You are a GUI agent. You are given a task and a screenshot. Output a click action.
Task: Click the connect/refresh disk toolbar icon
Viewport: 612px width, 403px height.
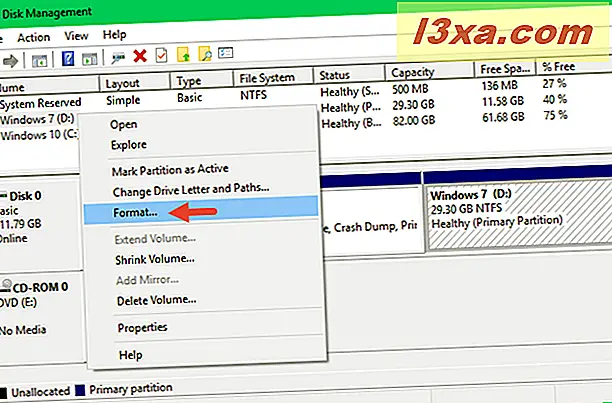pyautogui.click(x=118, y=58)
